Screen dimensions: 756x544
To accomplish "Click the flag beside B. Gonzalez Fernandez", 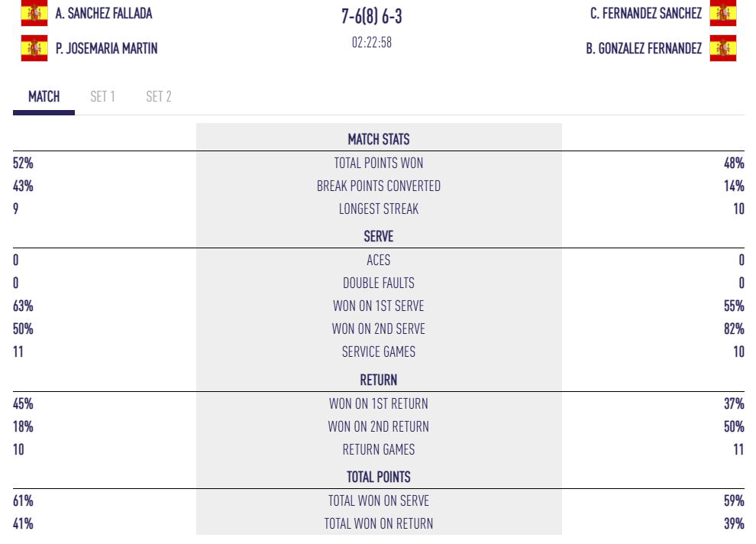I will (x=722, y=48).
